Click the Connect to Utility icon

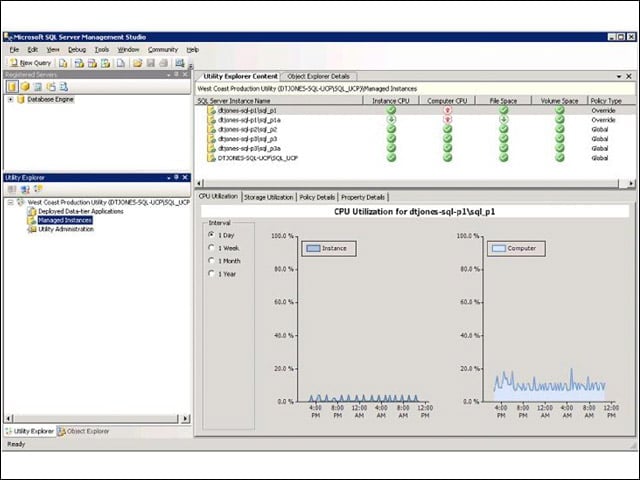25,189
